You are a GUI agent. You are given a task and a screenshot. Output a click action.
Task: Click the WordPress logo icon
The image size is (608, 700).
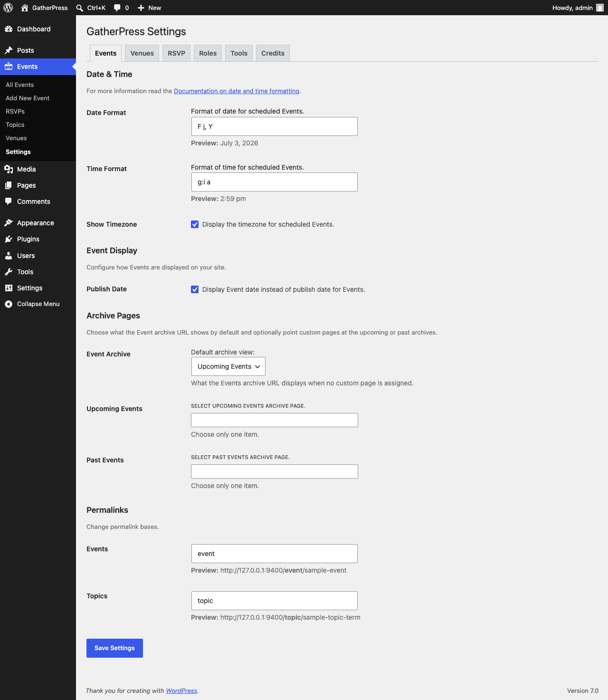(x=8, y=8)
